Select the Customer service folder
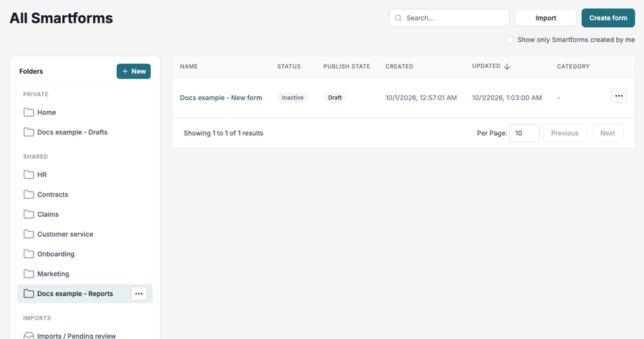644x339 pixels. point(85,234)
